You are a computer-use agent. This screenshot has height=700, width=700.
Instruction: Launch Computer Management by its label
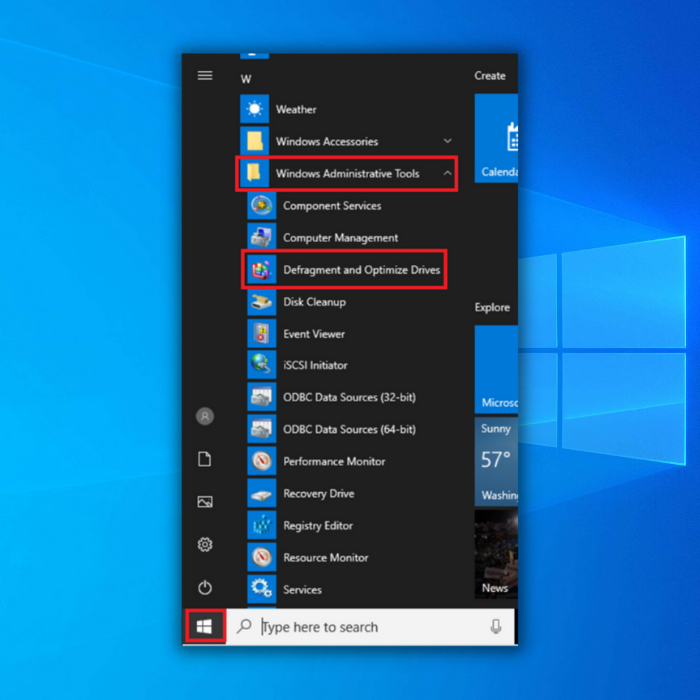(x=341, y=238)
